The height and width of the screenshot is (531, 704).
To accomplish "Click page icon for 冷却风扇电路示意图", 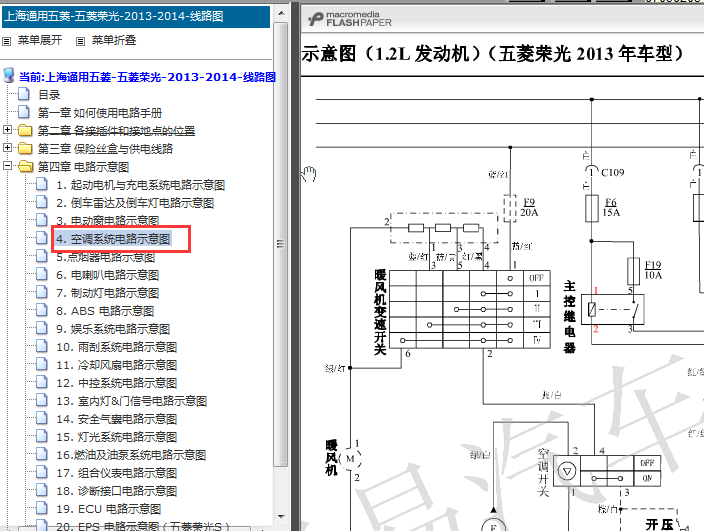I will tap(42, 364).
